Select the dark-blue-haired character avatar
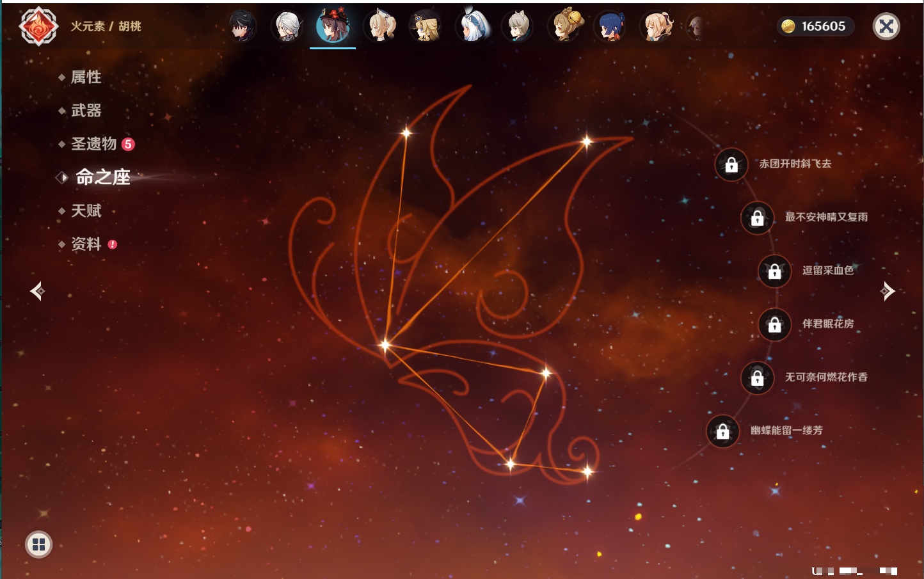The height and width of the screenshot is (579, 924). pos(610,26)
